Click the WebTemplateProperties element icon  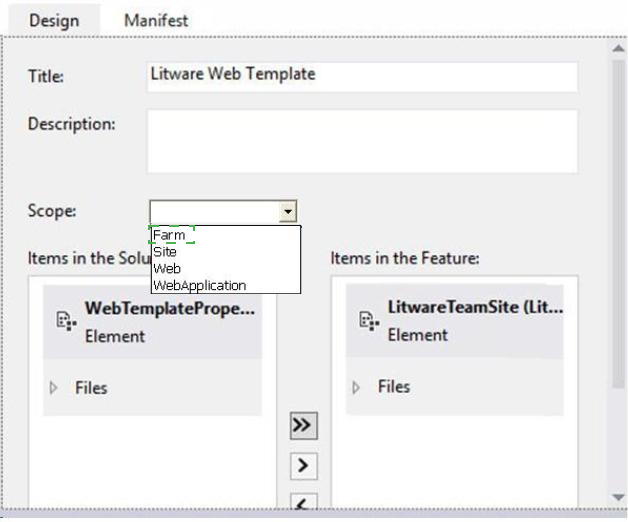click(x=66, y=321)
